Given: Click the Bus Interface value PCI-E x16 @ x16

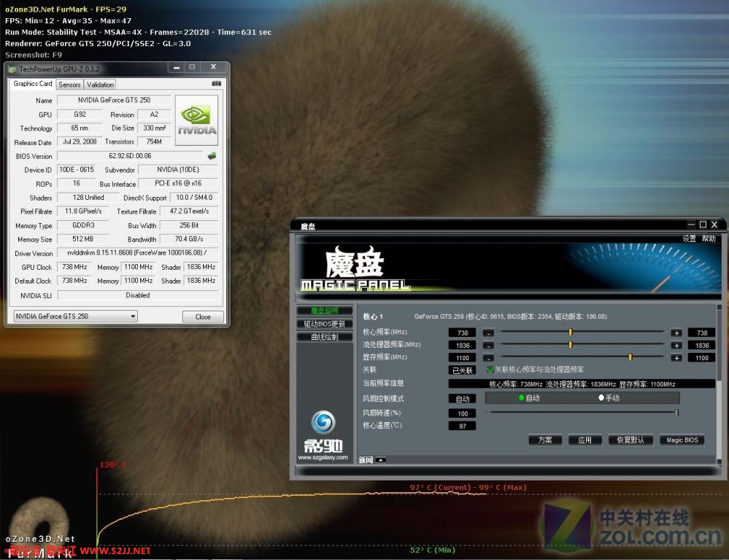Looking at the screenshot, I should point(178,184).
